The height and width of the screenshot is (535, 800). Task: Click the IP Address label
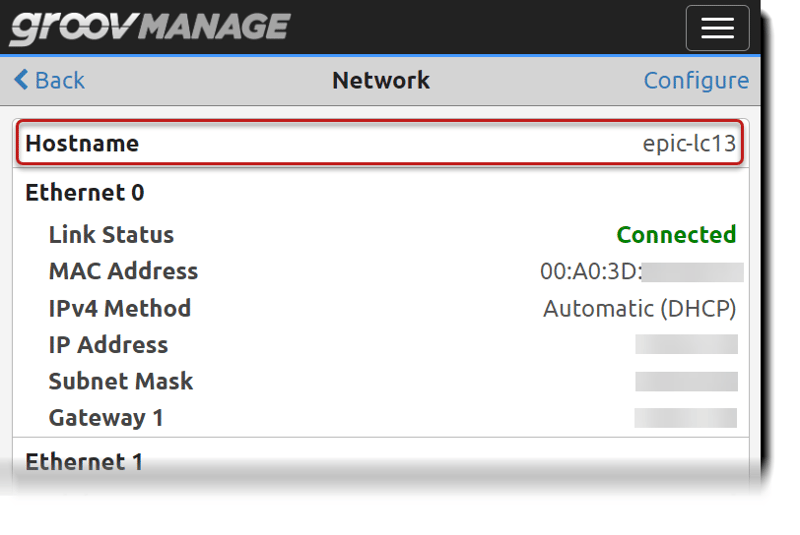[108, 345]
